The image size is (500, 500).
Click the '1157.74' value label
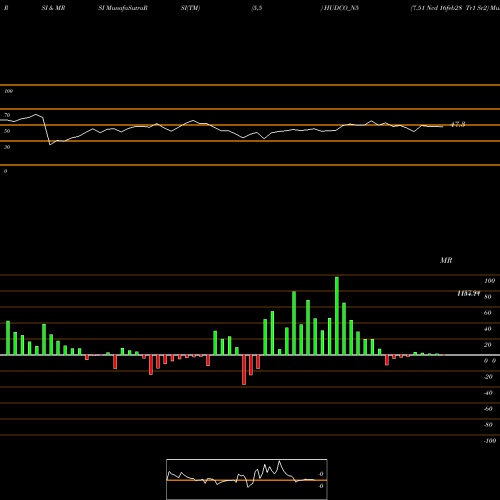click(x=469, y=293)
